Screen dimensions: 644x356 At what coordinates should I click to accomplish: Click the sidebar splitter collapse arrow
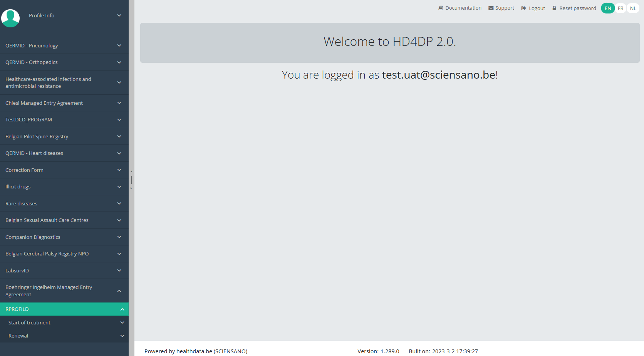131,171
